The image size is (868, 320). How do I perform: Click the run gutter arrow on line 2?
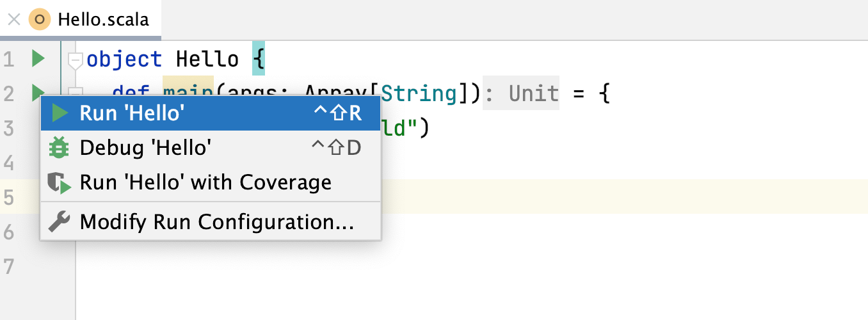click(36, 92)
